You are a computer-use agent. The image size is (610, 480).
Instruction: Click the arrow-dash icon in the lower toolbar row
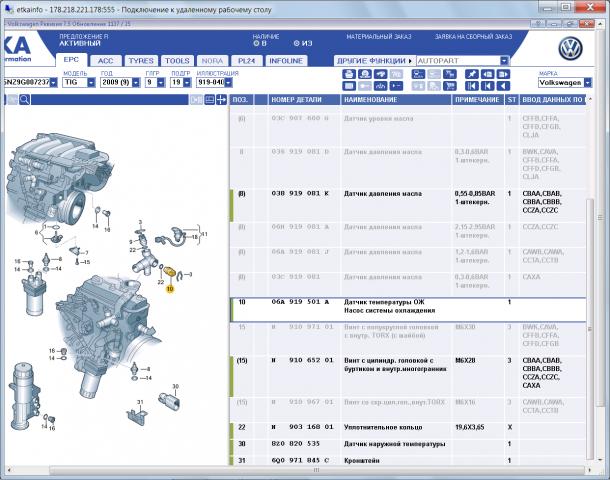click(x=396, y=86)
